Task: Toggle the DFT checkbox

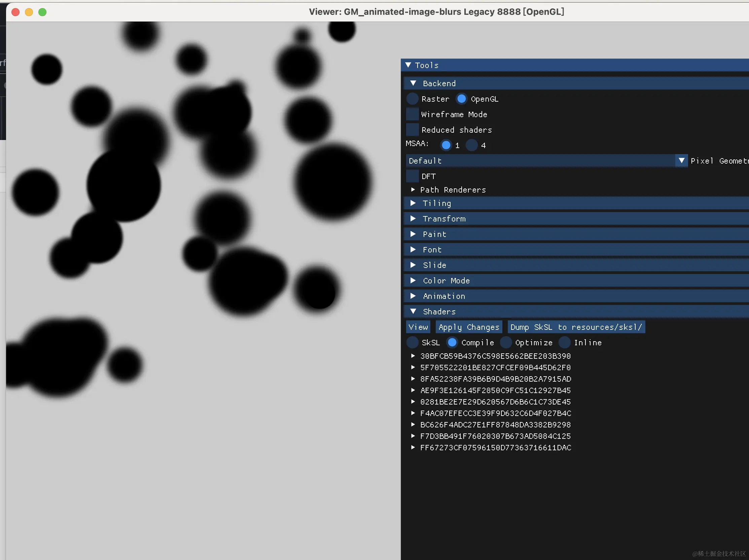Action: pos(412,176)
